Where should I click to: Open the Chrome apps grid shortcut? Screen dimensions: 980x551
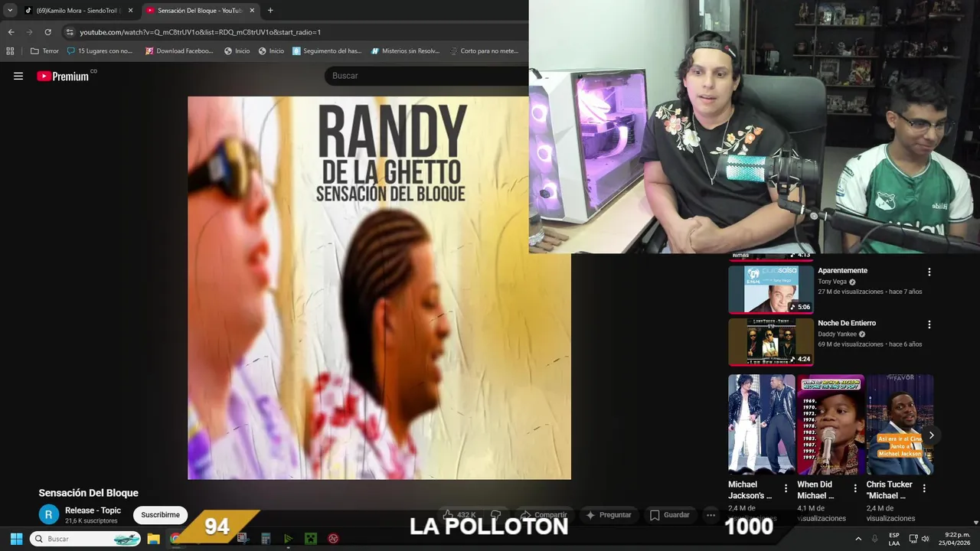coord(10,51)
